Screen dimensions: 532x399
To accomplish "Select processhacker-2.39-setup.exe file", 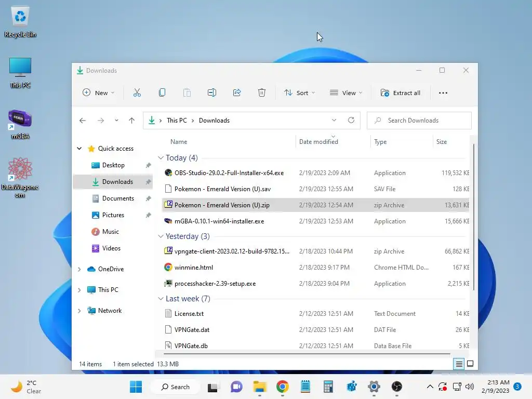I will 315,284.
